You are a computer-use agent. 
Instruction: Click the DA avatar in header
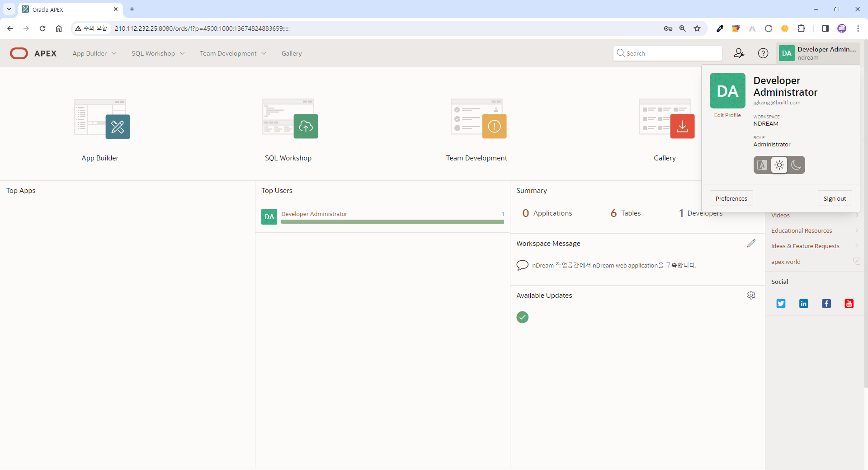click(787, 53)
